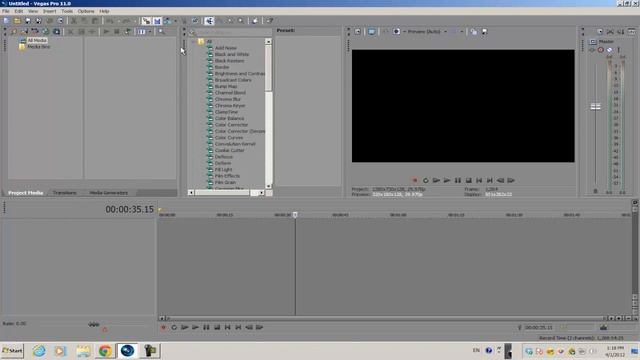
Task: Switch to Transitions tab
Action: pos(64,193)
